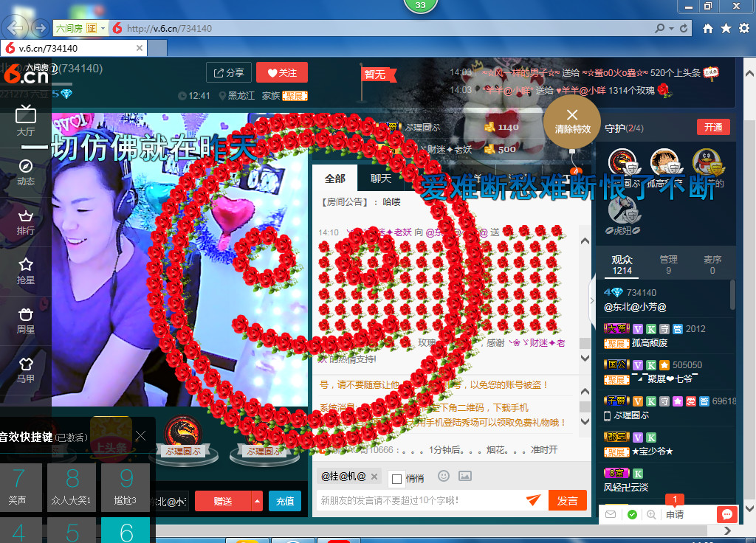Open the 抢星 star sidebar icon
Screen dimensions: 756x543
click(26, 271)
